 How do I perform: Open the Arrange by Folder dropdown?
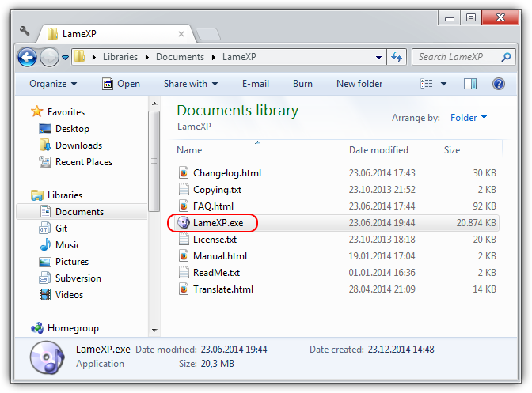tap(469, 118)
